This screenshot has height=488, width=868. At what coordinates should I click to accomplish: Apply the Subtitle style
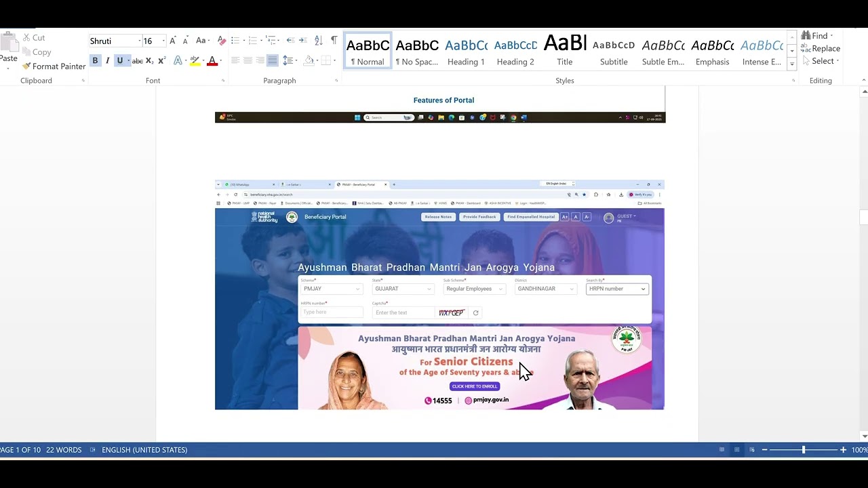coord(614,51)
